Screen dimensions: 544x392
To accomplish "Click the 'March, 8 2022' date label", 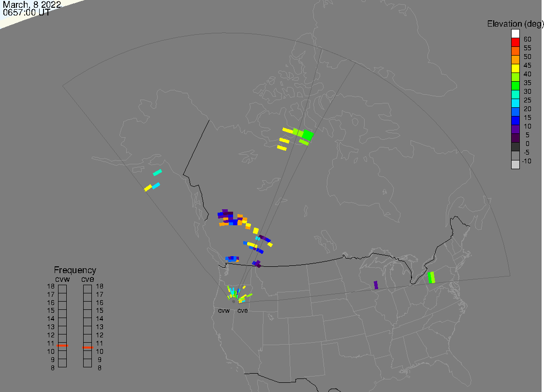I will point(32,4).
